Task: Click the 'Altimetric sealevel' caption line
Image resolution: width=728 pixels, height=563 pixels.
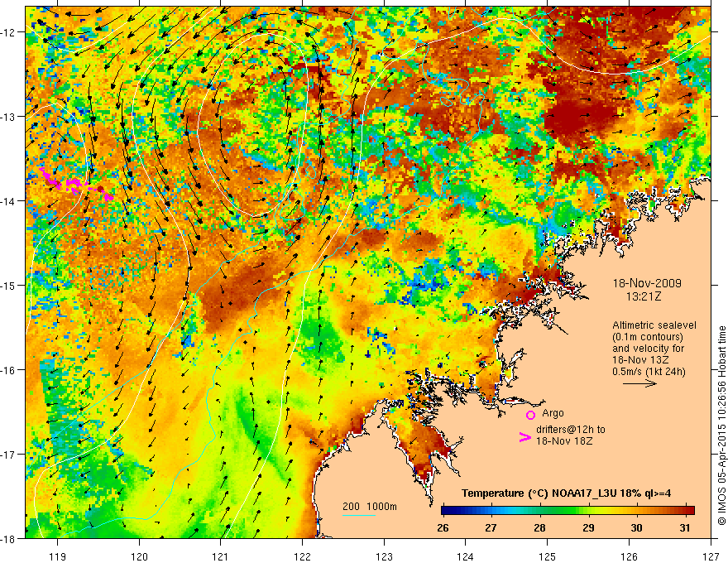Action: tap(654, 325)
